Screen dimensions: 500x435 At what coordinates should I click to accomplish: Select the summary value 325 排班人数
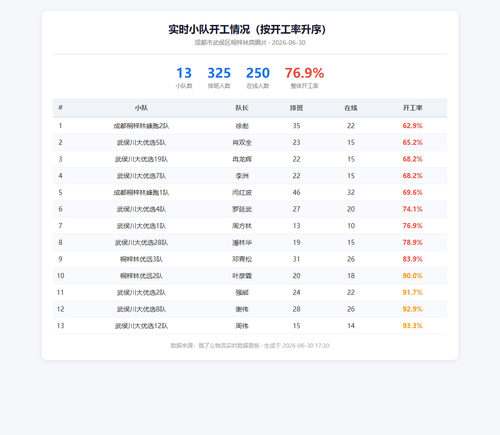click(219, 73)
